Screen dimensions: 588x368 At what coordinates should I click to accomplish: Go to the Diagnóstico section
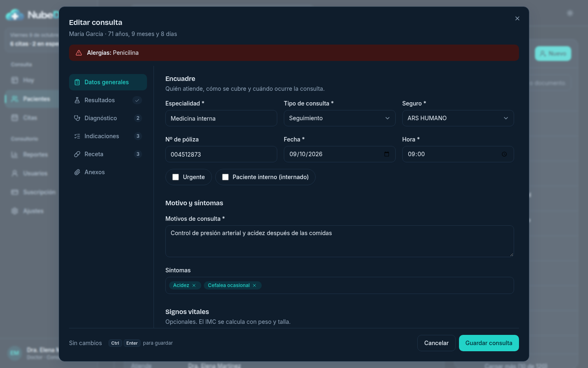tap(108, 118)
